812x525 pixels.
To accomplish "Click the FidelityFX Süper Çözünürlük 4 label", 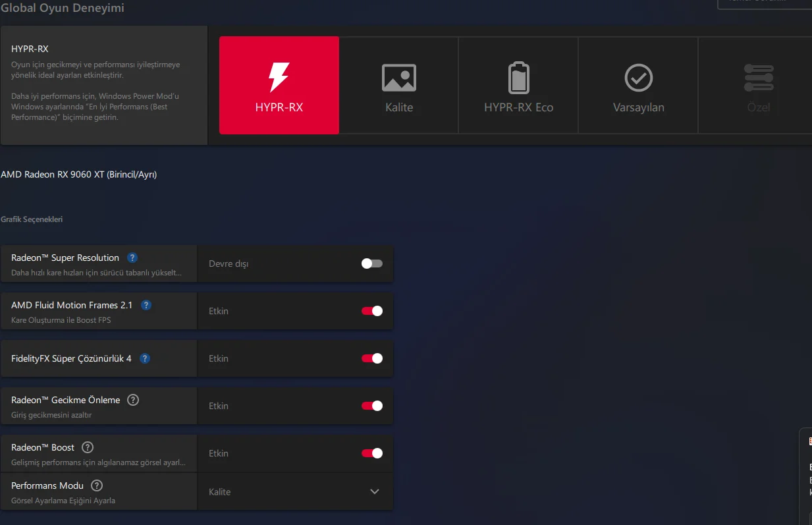I will (71, 358).
